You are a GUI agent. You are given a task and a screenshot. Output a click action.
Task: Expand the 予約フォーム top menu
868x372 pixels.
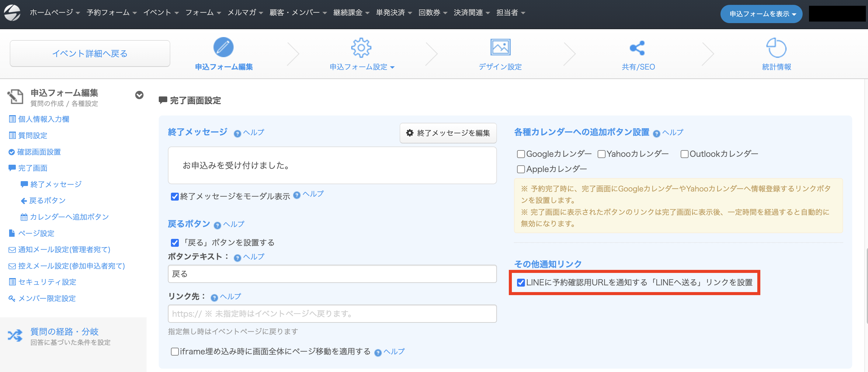(112, 13)
